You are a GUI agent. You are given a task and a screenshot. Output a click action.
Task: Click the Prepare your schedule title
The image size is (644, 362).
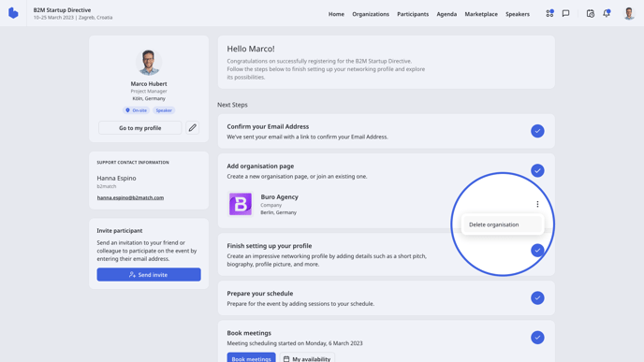260,293
